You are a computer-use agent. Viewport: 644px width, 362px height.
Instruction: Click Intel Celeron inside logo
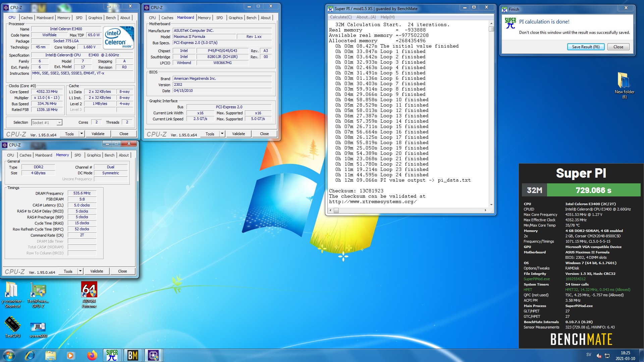coord(119,38)
